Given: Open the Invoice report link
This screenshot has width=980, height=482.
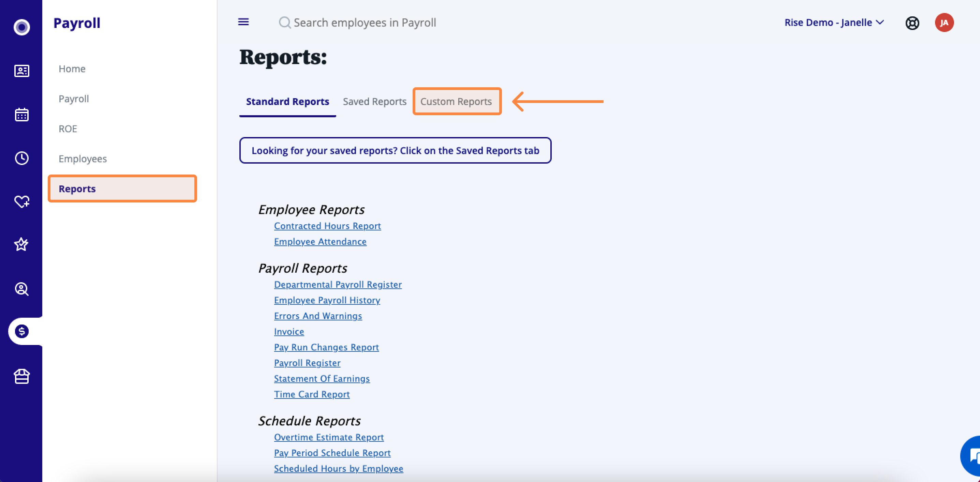Looking at the screenshot, I should 289,332.
